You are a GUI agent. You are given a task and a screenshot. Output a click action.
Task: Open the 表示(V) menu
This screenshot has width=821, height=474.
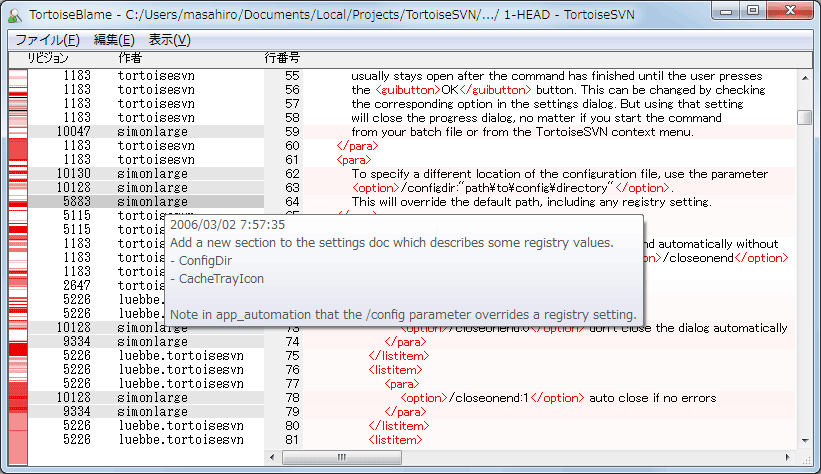[170, 40]
